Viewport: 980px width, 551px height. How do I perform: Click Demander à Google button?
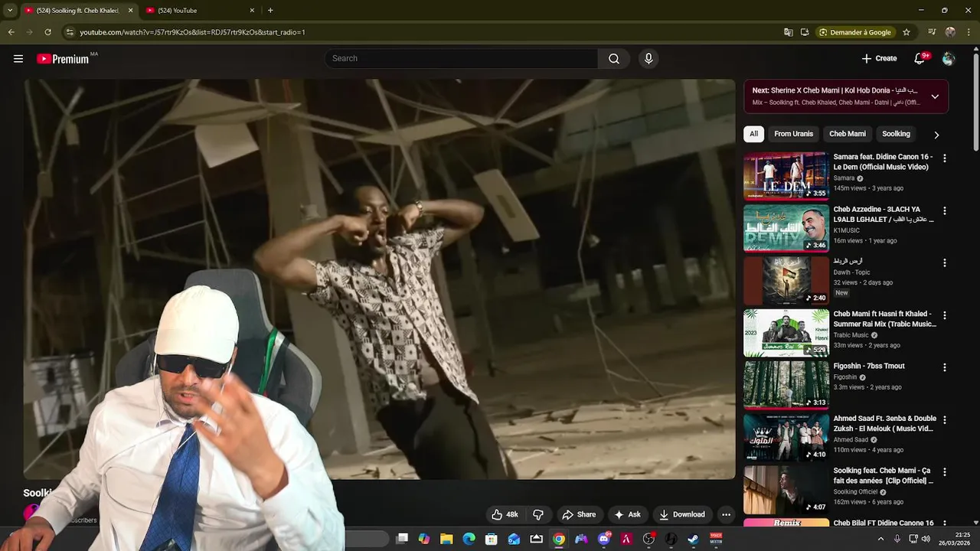point(855,32)
